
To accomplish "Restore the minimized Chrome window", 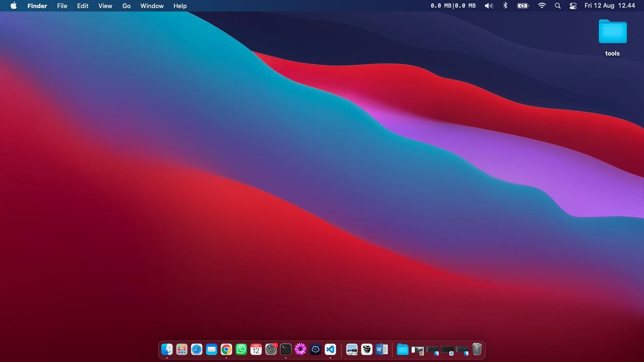I will (417, 350).
